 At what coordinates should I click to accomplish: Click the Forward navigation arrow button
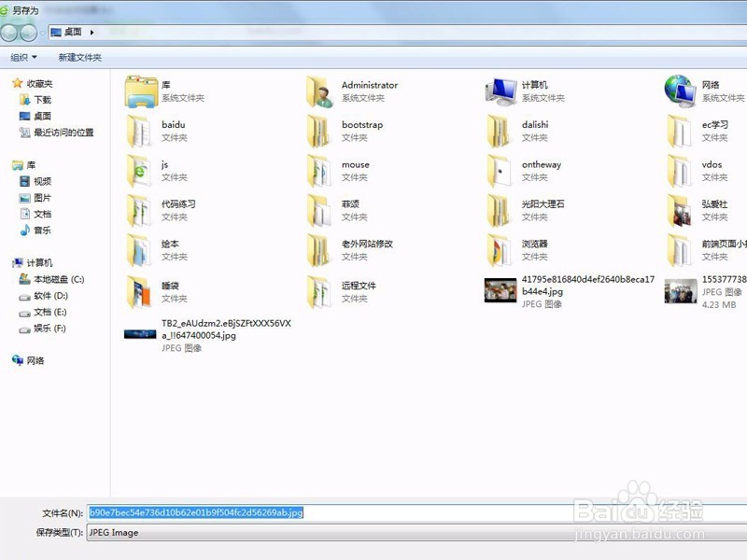click(28, 33)
